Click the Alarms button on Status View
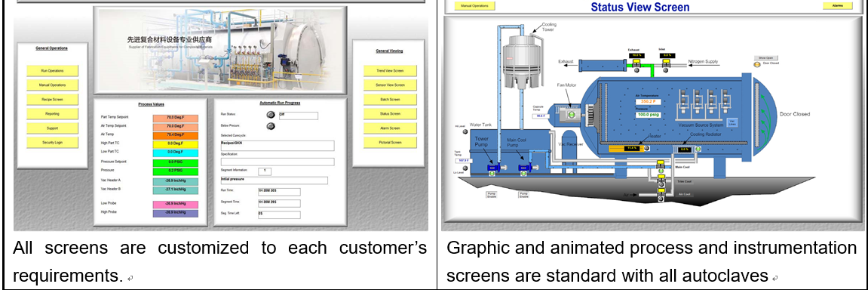 coord(838,6)
